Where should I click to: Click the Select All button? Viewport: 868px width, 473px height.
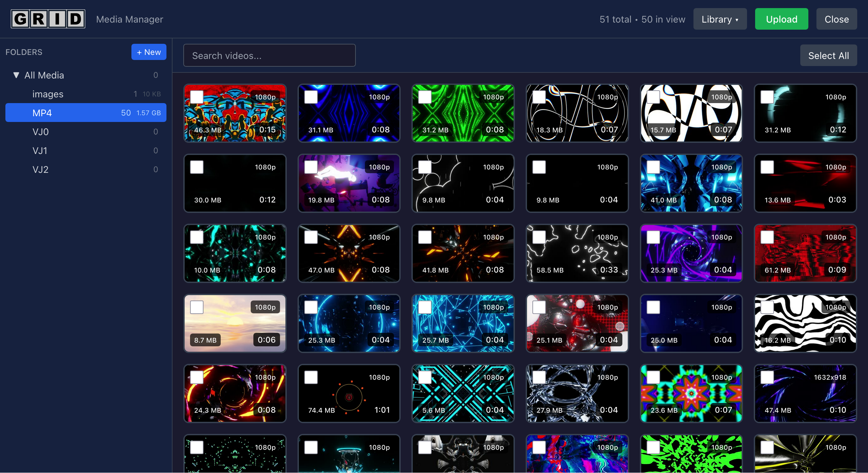[829, 55]
